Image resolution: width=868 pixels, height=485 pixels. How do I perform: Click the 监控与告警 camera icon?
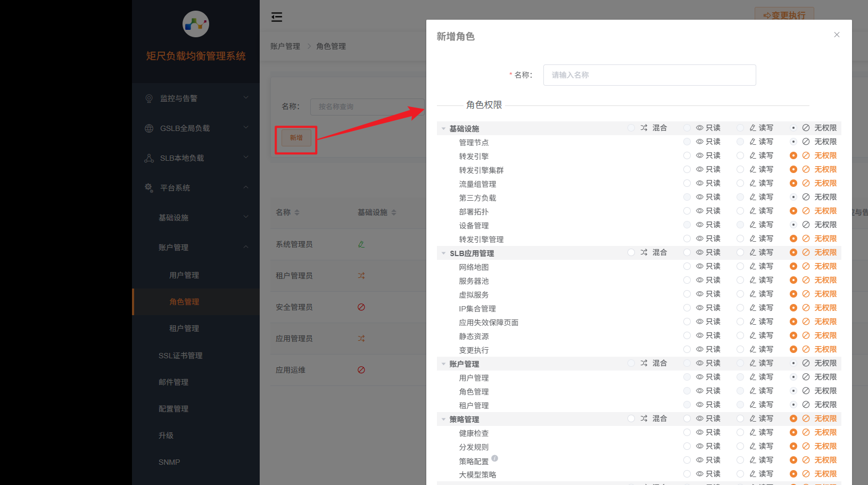149,98
